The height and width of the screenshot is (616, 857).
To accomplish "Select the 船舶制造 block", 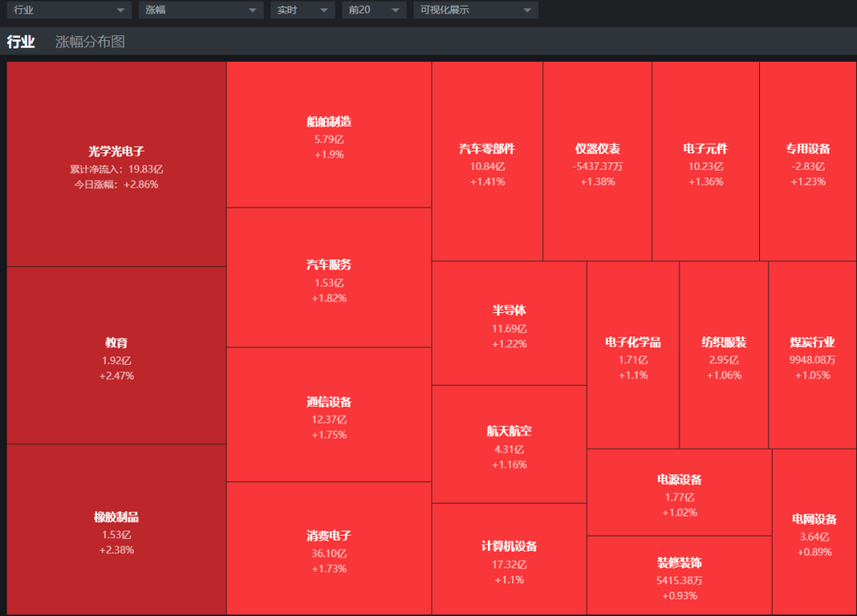I will [x=329, y=135].
